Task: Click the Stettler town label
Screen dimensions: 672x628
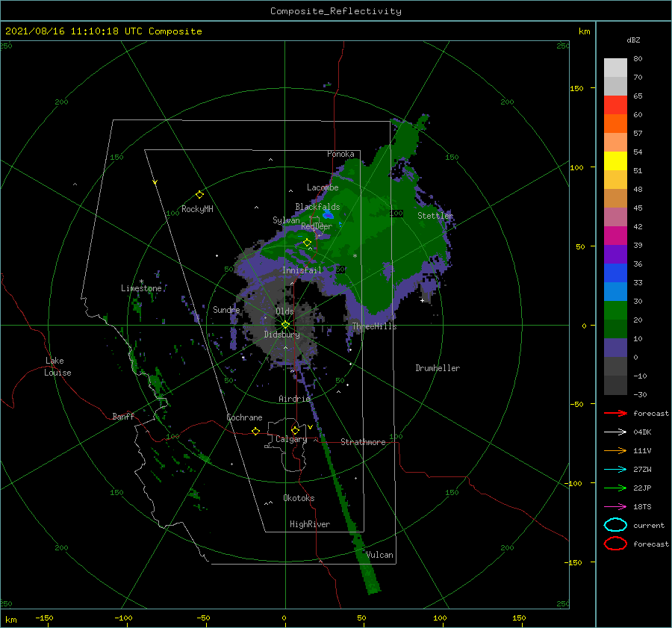Action: pyautogui.click(x=435, y=216)
